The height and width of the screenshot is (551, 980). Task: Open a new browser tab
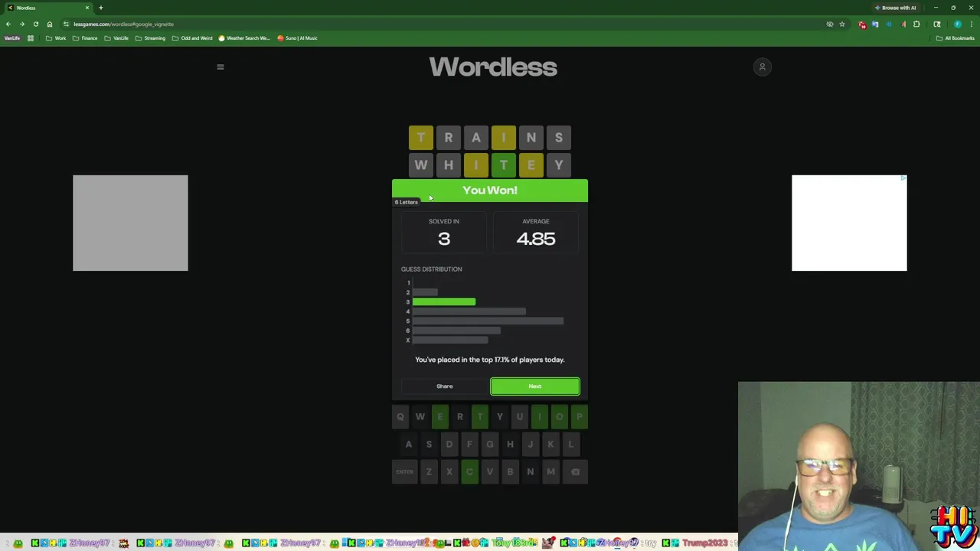[x=100, y=8]
